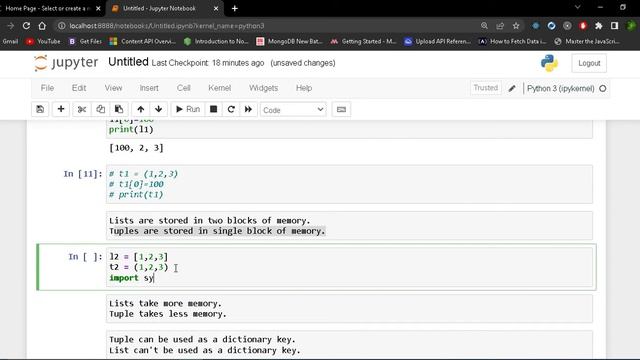
Task: Open the Cell menu
Action: (x=184, y=88)
